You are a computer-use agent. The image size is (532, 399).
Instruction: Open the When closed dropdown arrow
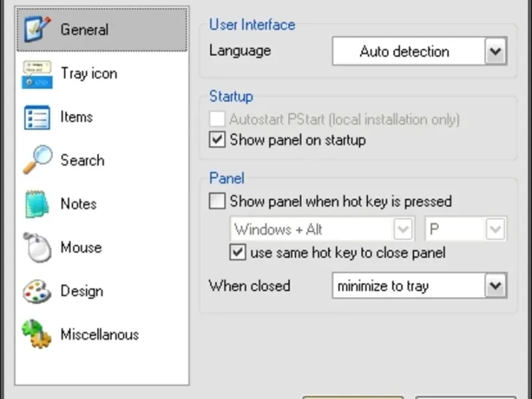tap(495, 287)
